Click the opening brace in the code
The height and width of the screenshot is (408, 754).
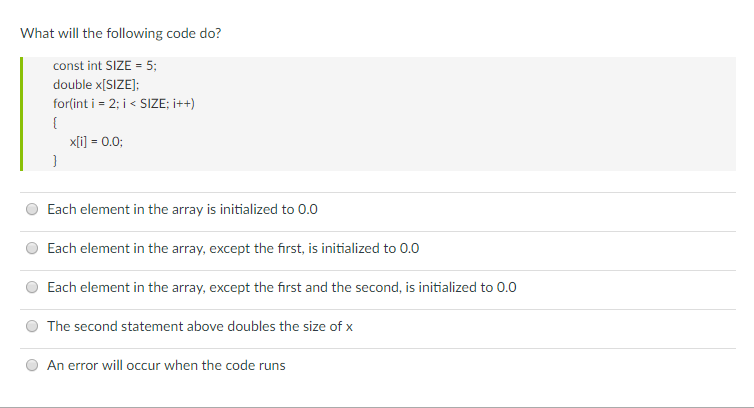[55, 123]
